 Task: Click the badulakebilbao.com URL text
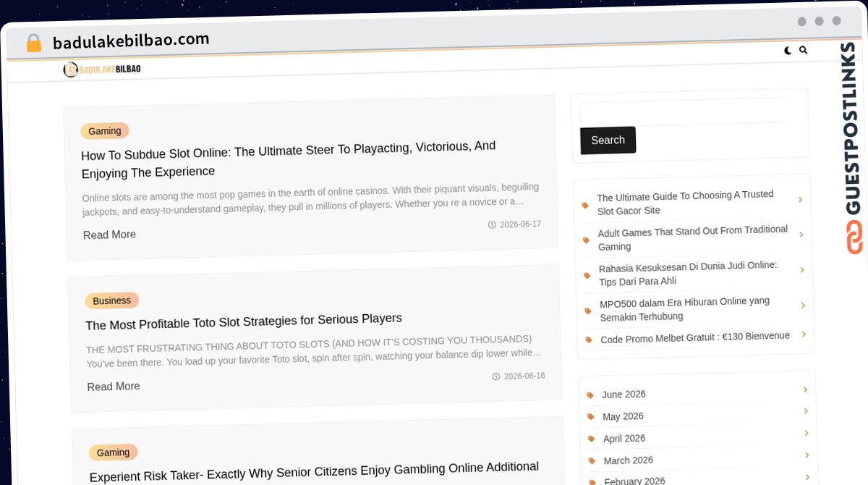click(131, 41)
